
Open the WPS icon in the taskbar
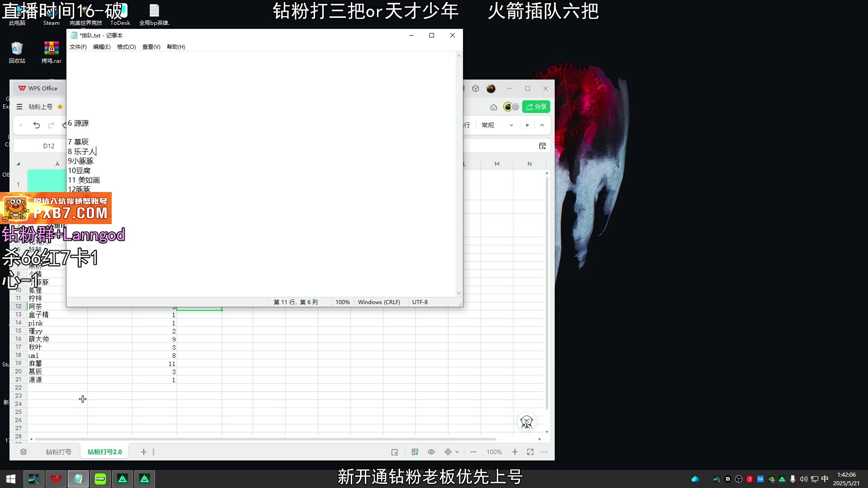(56, 479)
